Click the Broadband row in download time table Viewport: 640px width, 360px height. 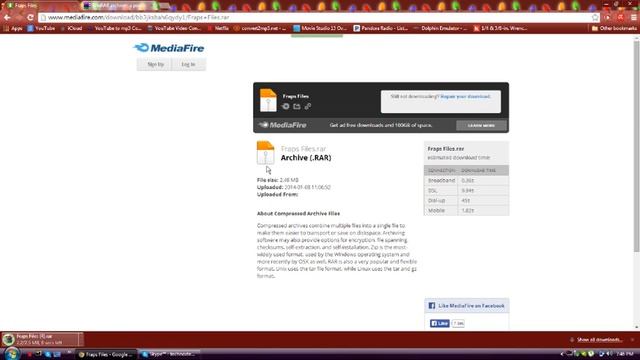point(466,180)
